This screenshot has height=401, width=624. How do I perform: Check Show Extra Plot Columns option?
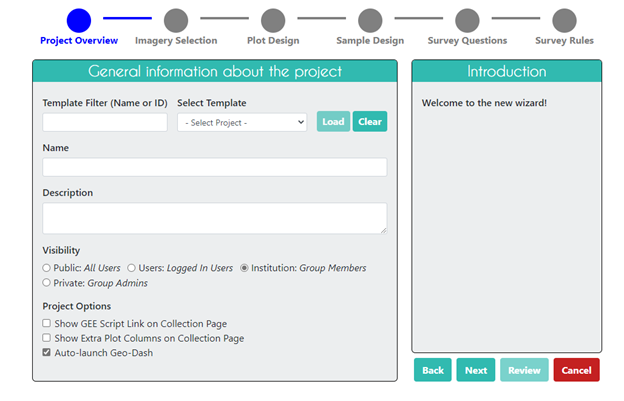(x=47, y=339)
